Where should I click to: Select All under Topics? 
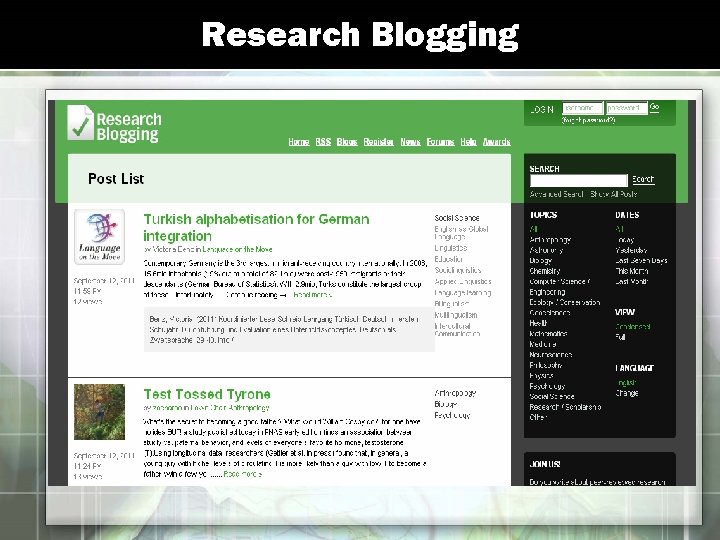[534, 229]
